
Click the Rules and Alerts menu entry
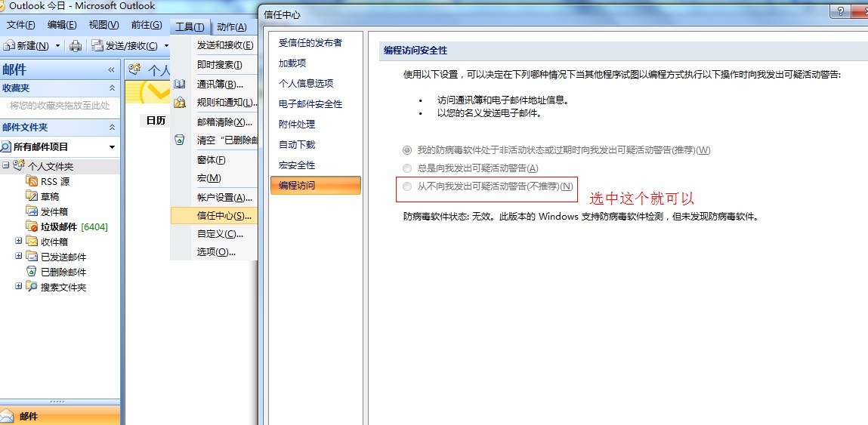point(227,103)
